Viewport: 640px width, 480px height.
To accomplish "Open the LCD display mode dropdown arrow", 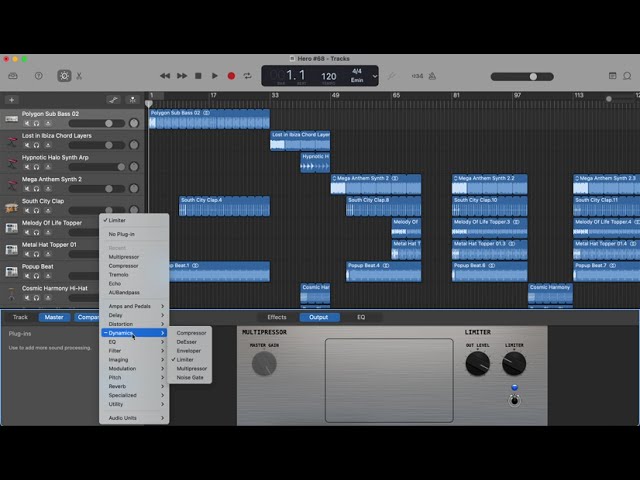I will (x=375, y=76).
